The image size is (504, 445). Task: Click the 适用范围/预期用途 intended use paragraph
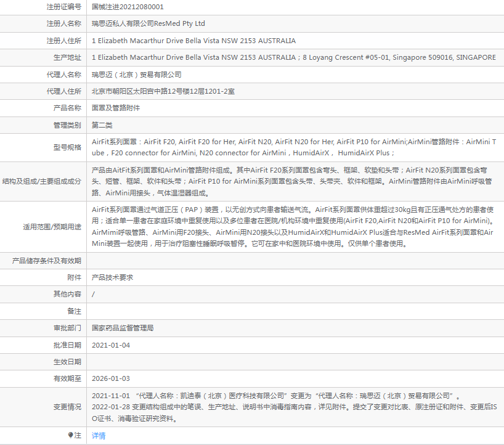click(x=293, y=226)
